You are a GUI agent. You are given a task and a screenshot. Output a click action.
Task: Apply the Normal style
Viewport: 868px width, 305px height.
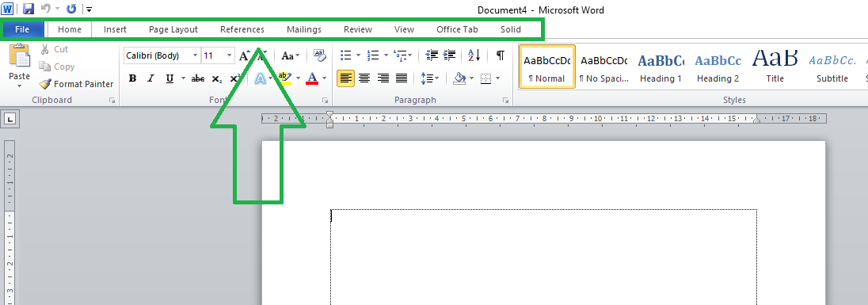point(547,67)
